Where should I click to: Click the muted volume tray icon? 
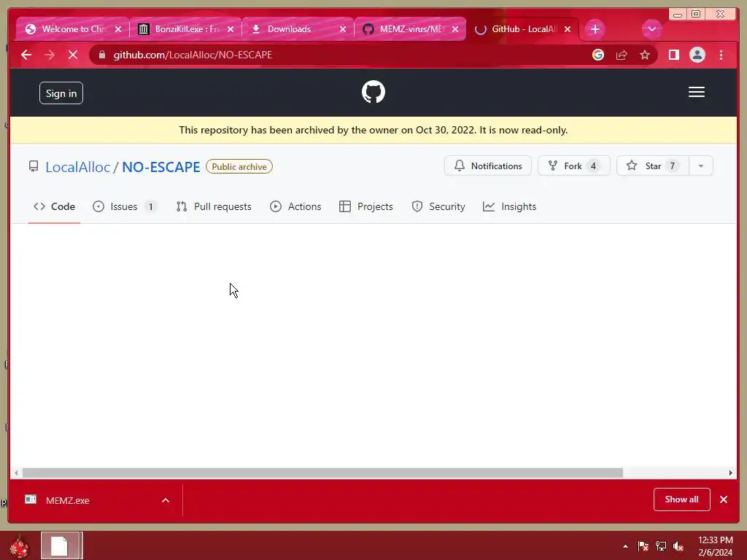pyautogui.click(x=678, y=546)
